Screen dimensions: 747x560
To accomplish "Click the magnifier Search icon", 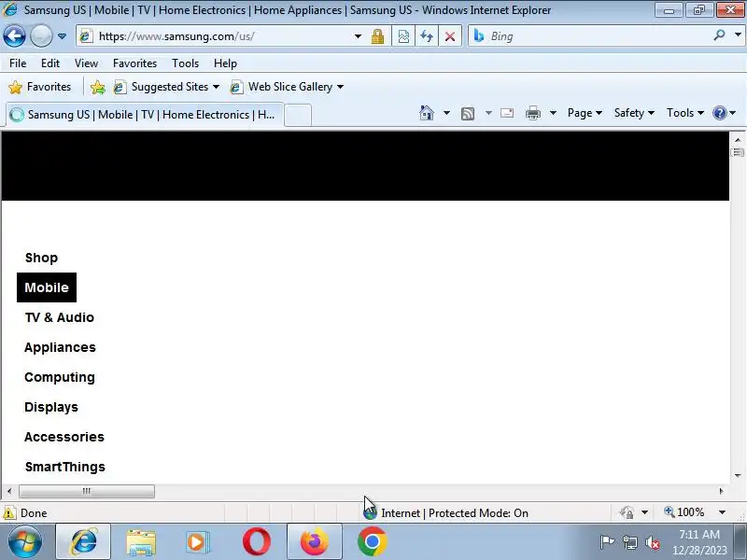I will pos(719,35).
